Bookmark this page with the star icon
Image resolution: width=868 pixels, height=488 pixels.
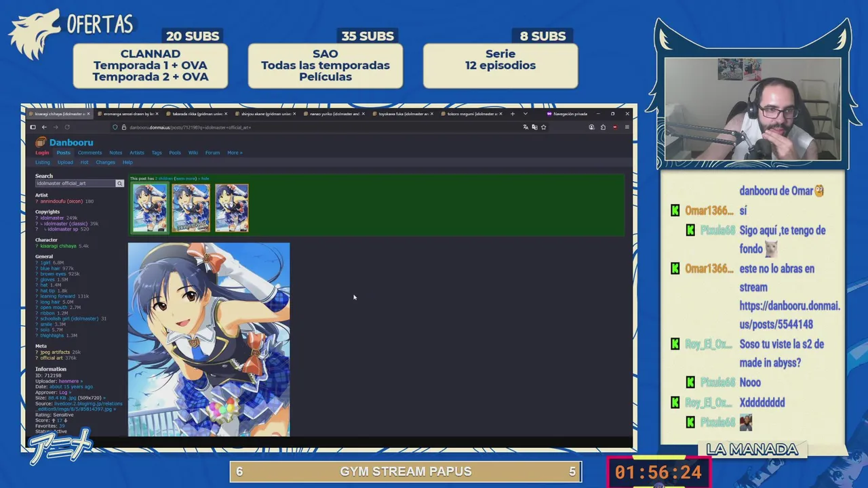click(x=543, y=127)
